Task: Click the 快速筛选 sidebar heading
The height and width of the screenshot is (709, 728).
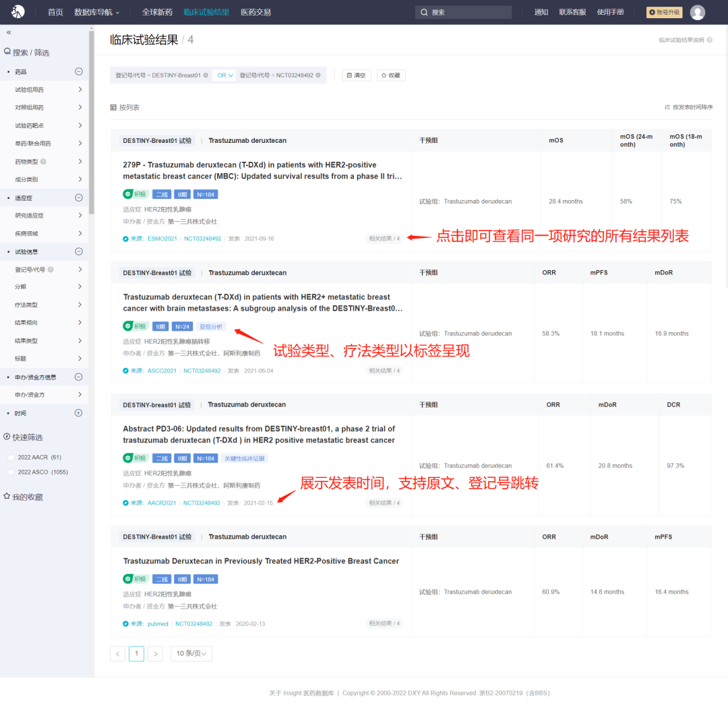Action: [23, 437]
